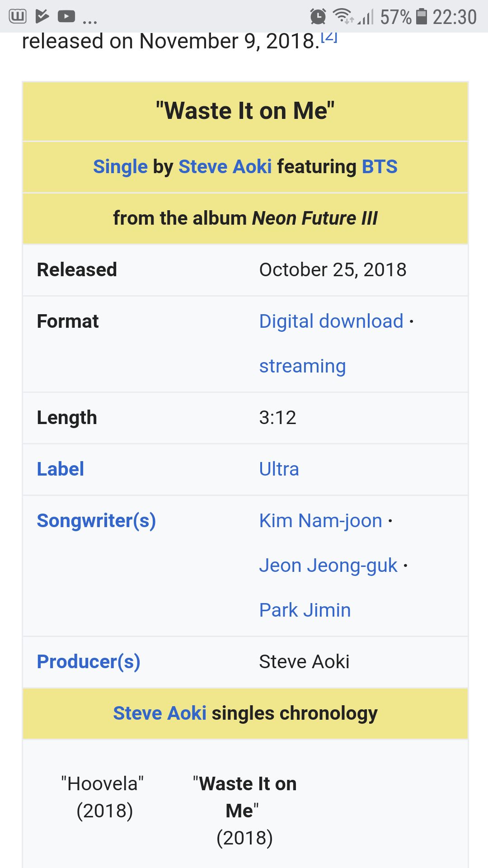Tap the battery indicator icon
Image resolution: width=488 pixels, height=868 pixels.
421,16
